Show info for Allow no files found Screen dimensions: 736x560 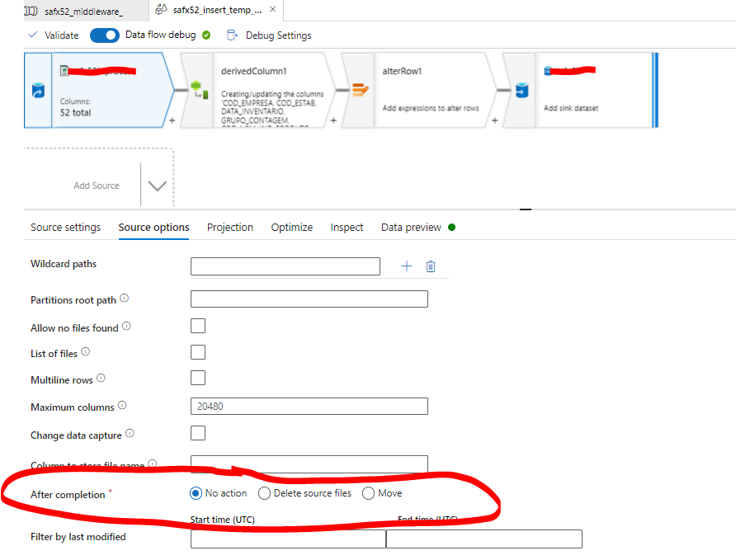(x=127, y=327)
